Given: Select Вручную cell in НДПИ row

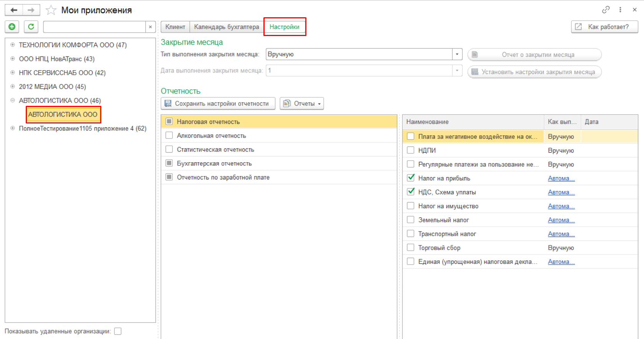Looking at the screenshot, I should tap(562, 150).
